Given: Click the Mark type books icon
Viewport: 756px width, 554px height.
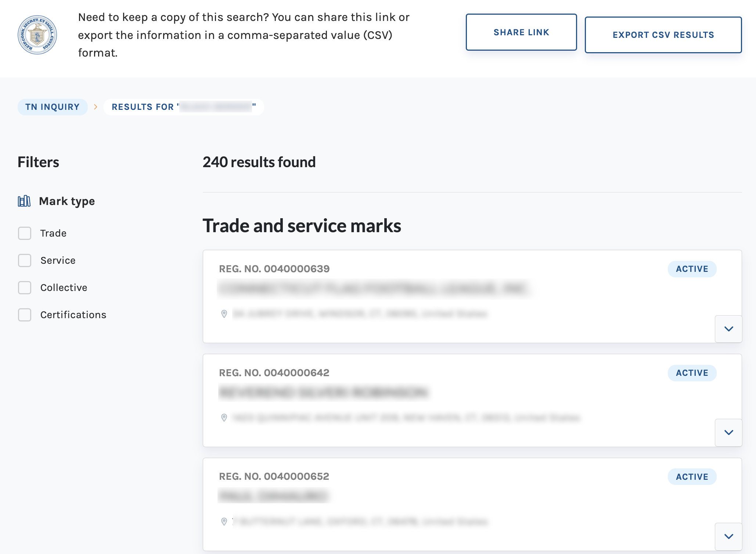Looking at the screenshot, I should pyautogui.click(x=24, y=201).
